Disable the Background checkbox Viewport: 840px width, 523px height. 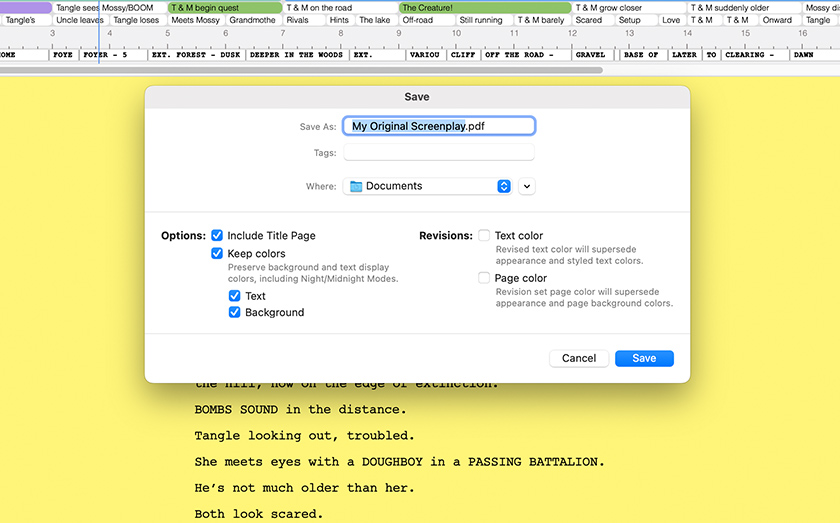[x=234, y=313]
